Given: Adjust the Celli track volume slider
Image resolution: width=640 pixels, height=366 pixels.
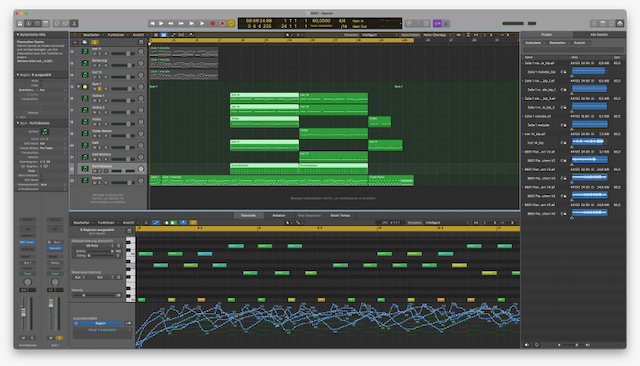Looking at the screenshot, I should 123,147.
